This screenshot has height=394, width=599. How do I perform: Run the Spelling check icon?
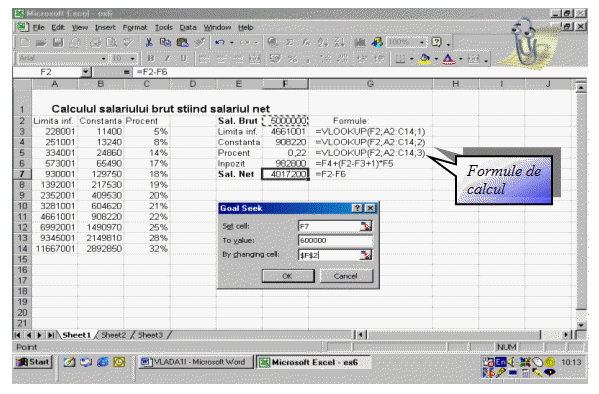click(128, 42)
